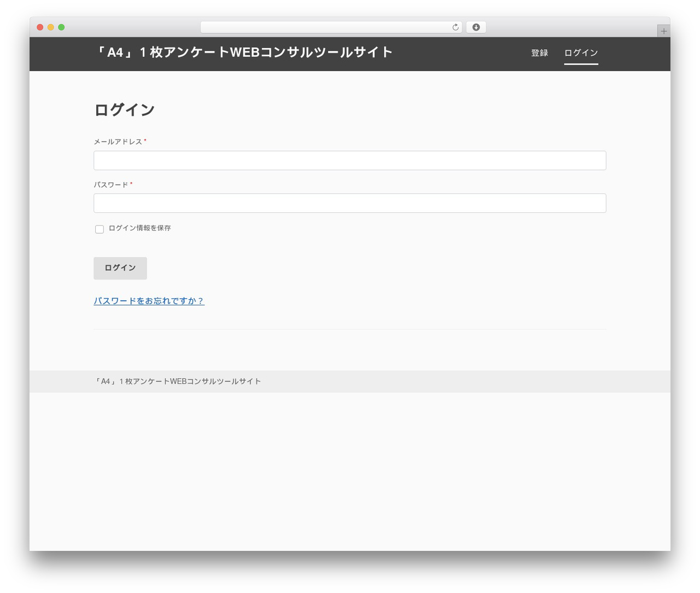Enable the ログイン情報を保存 checkbox
Viewport: 700px width, 593px height.
100,229
